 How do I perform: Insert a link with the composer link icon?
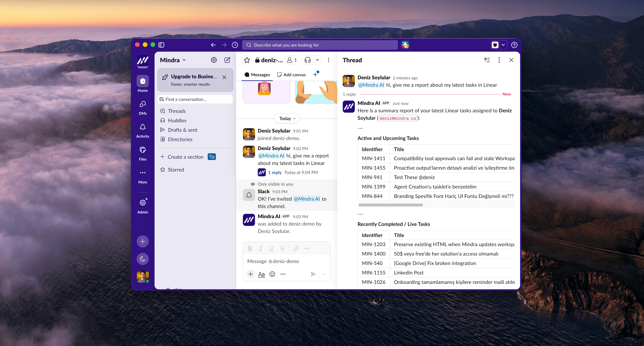(296, 248)
